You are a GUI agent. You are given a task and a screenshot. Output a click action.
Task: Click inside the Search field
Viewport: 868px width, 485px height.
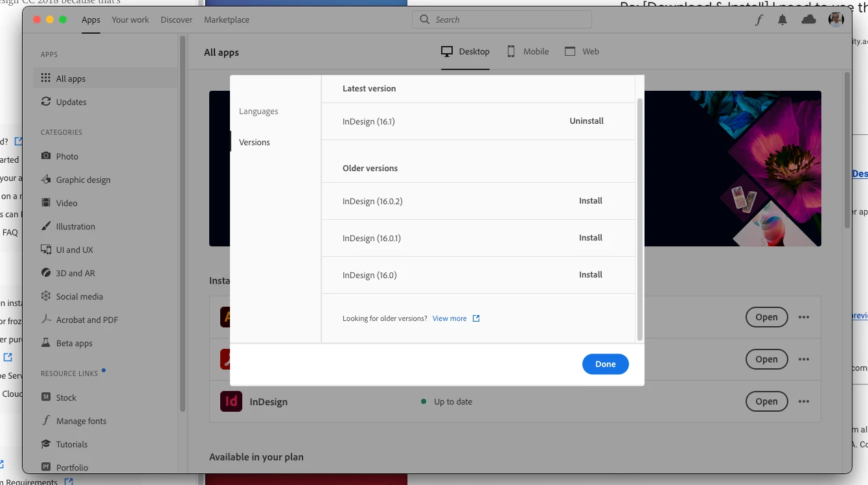tap(502, 19)
